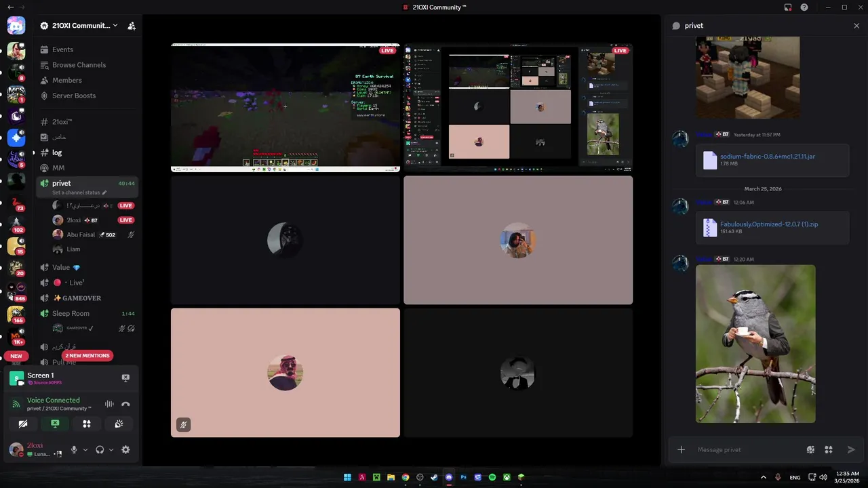Toggle screen share button in voice panel
The height and width of the screenshot is (488, 868).
55,424
